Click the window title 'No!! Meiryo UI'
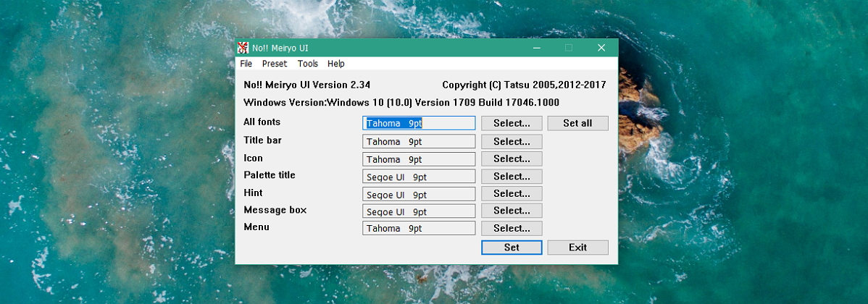868x304 pixels. click(280, 48)
